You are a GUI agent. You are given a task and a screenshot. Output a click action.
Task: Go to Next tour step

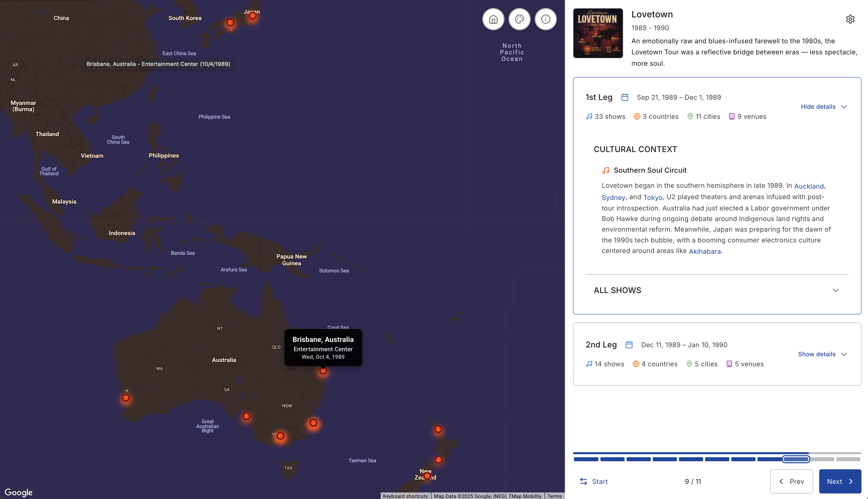pyautogui.click(x=840, y=481)
